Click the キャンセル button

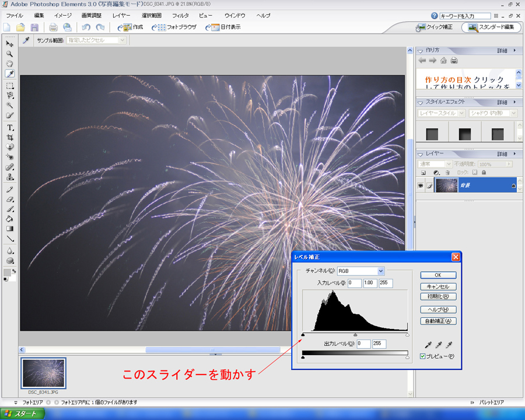pos(437,286)
